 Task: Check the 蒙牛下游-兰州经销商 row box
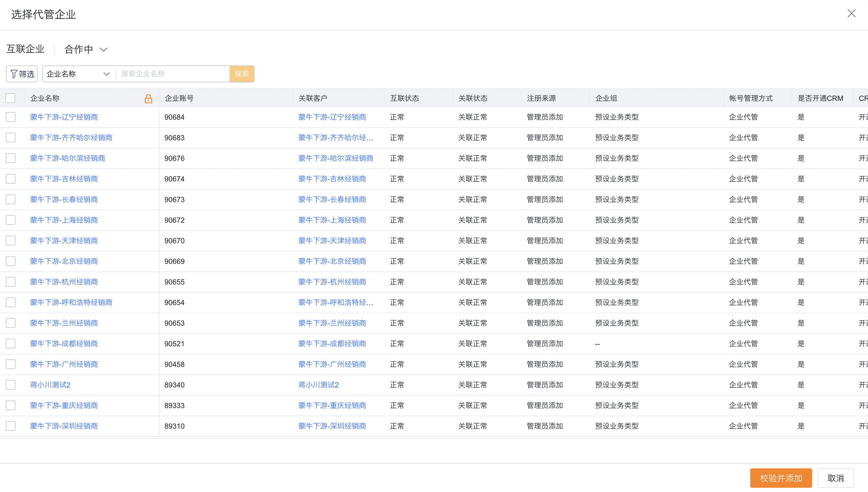coord(11,323)
